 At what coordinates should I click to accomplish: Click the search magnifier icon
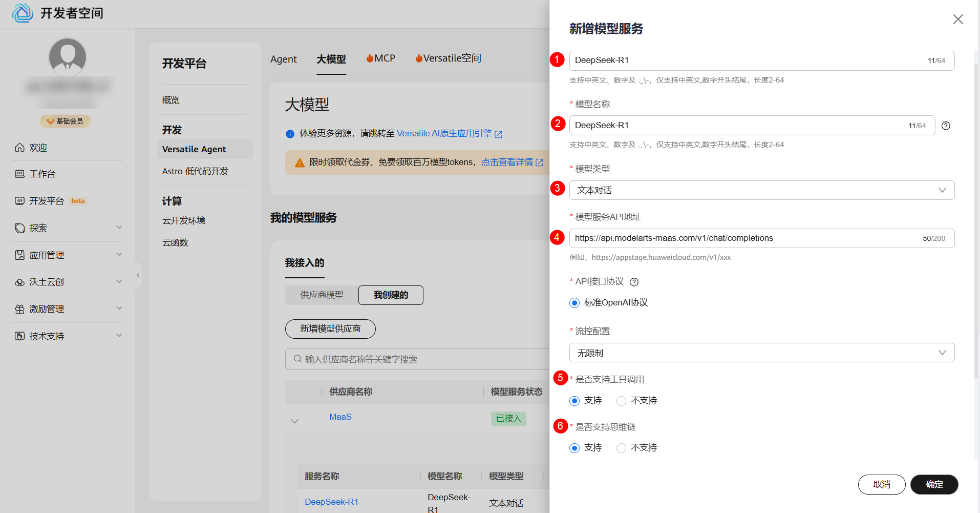297,359
